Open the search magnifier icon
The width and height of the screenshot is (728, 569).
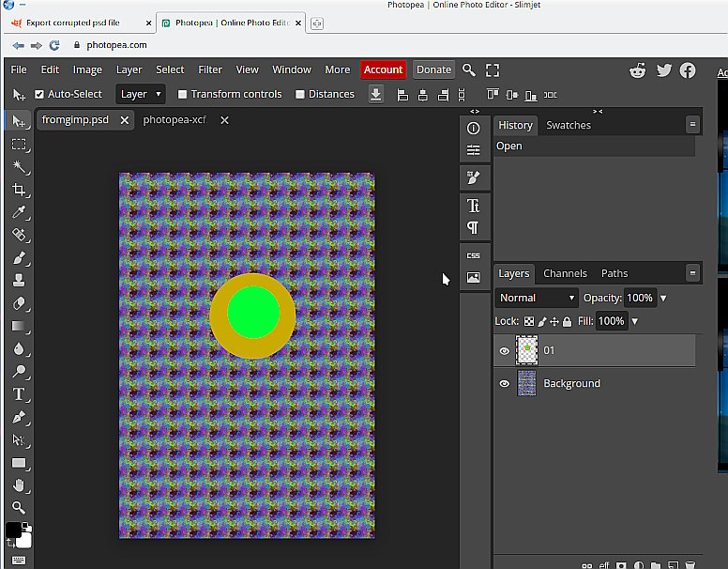[469, 69]
